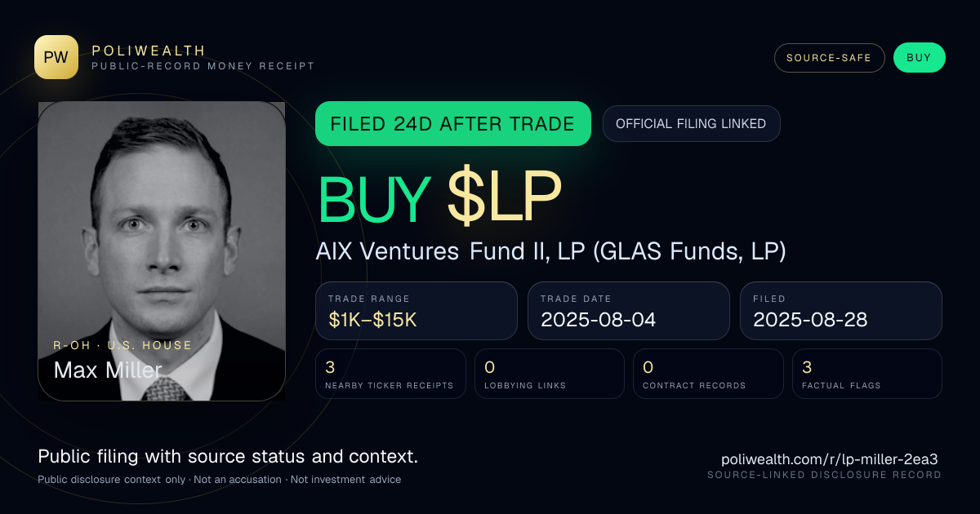Select the Trade Date 2025-08-04 card
The image size is (980, 514).
[x=629, y=311]
